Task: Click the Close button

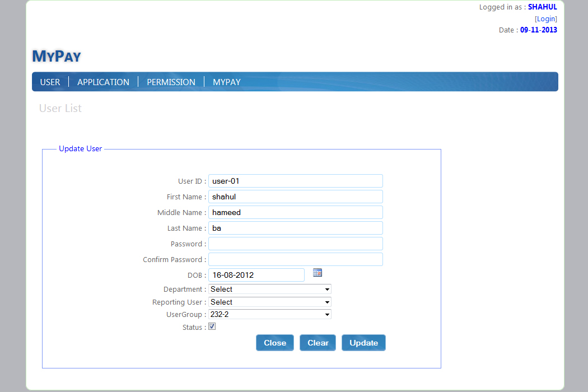Action: [275, 343]
